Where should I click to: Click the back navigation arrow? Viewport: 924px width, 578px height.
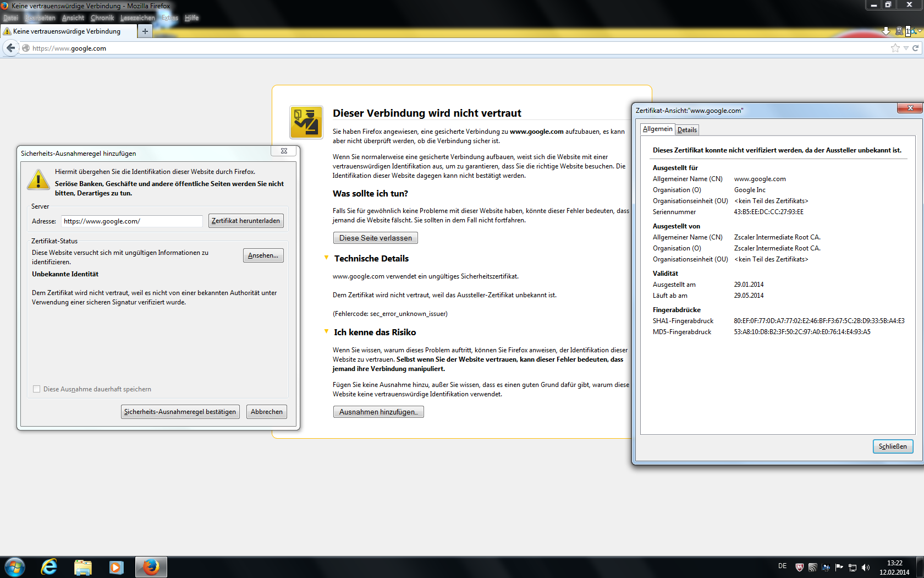[10, 48]
